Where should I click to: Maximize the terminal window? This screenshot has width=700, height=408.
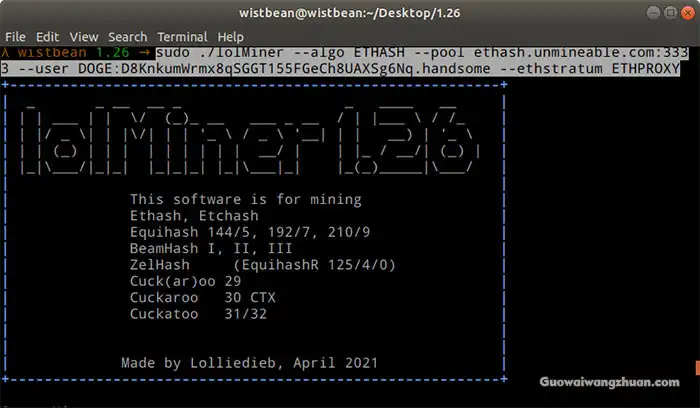[x=671, y=12]
